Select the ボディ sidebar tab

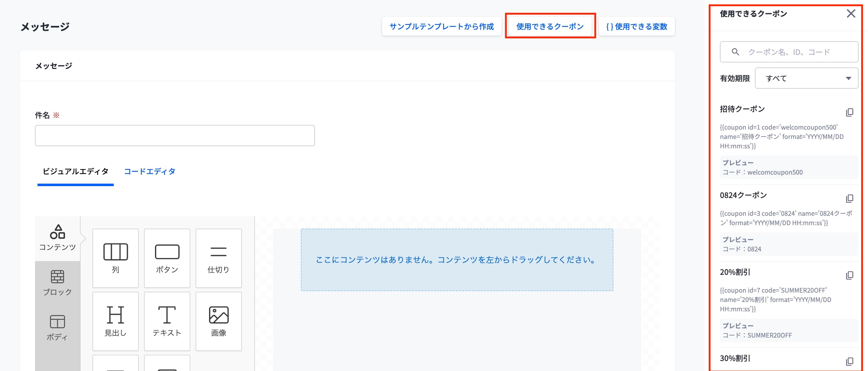pos(57,328)
